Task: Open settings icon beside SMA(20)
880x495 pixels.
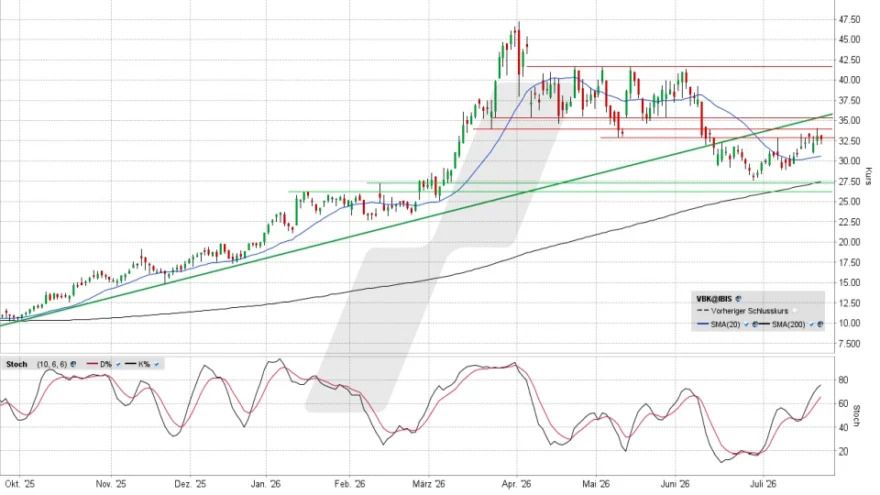Action: tap(755, 324)
